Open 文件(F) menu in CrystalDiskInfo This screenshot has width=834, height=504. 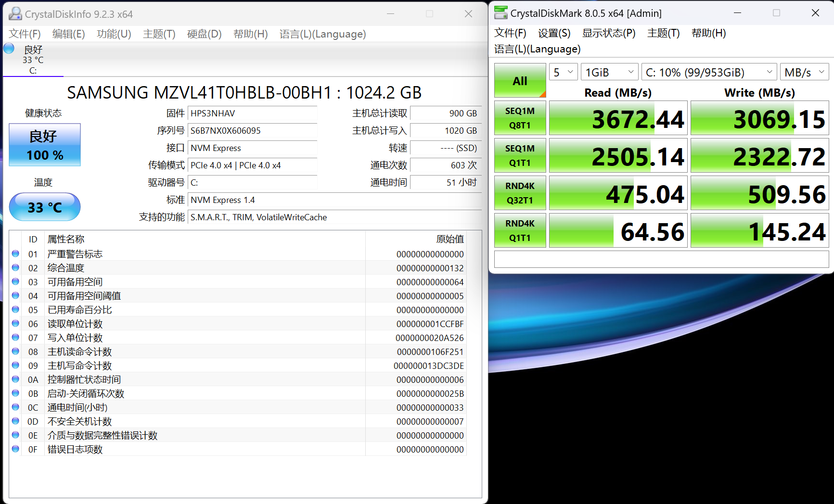click(25, 34)
